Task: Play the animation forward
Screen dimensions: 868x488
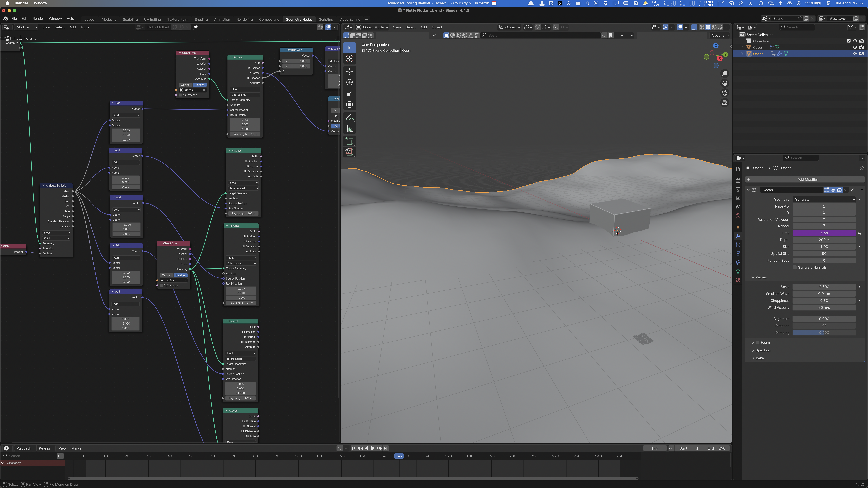Action: point(373,448)
